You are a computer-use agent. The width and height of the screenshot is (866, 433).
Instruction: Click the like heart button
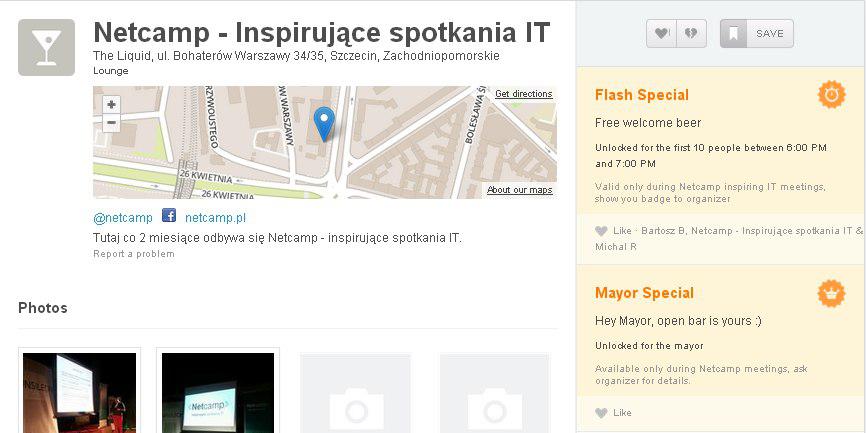(662, 34)
